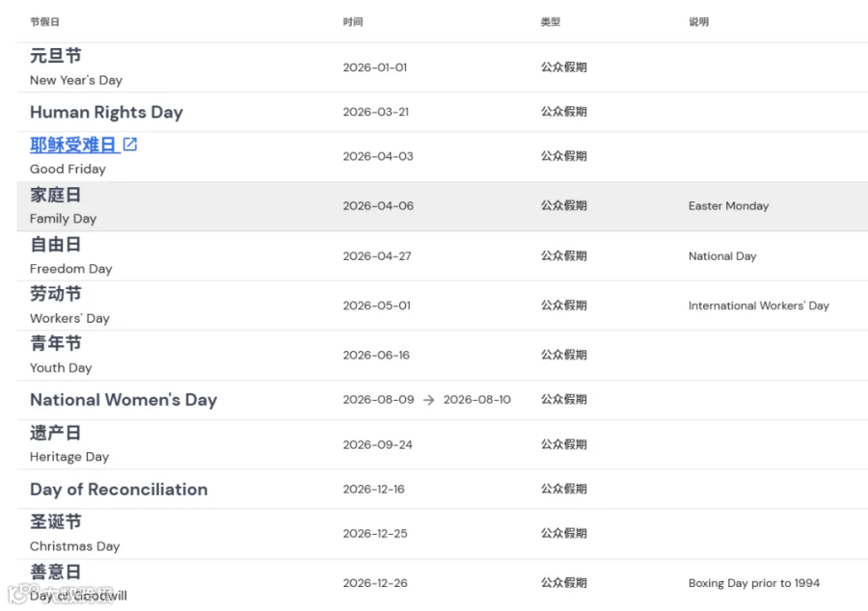Click the end date 2026-08-10

(476, 400)
